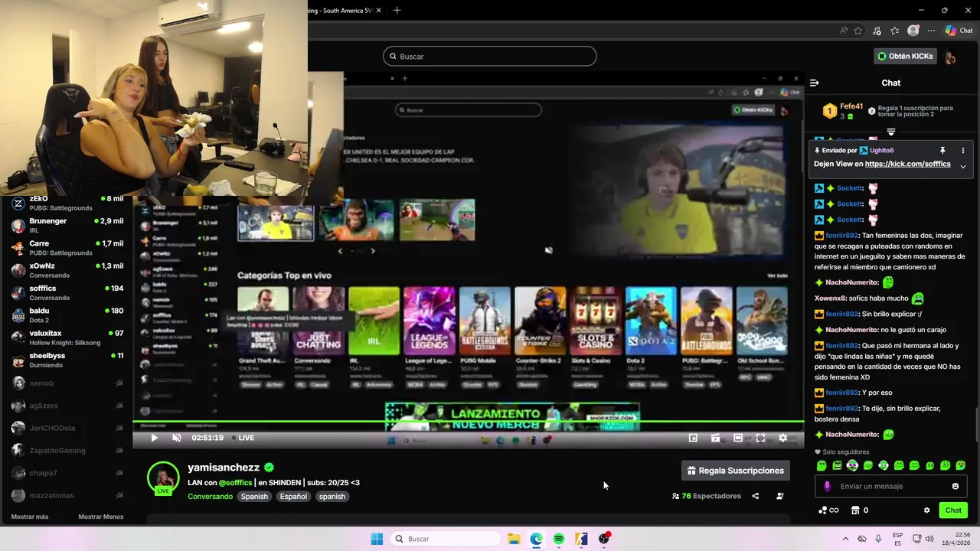Open xOwNz channel in sidebar
Image resolution: width=980 pixels, height=551 pixels.
click(x=67, y=270)
